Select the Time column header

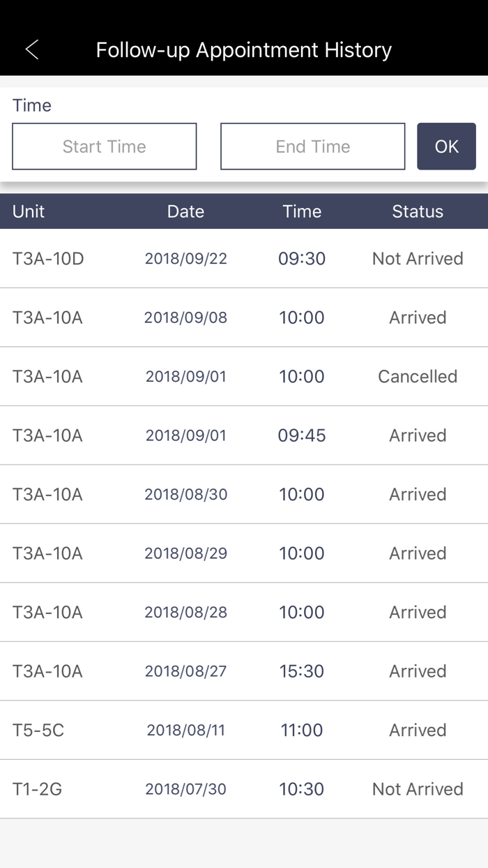(302, 211)
